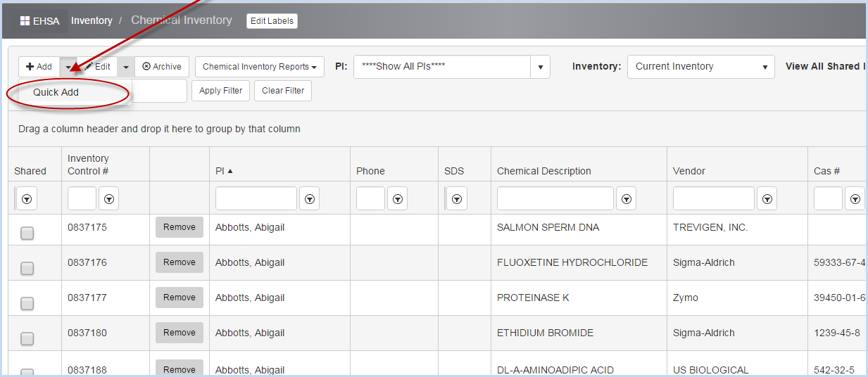Click the Archive button
868x377 pixels.
(162, 67)
